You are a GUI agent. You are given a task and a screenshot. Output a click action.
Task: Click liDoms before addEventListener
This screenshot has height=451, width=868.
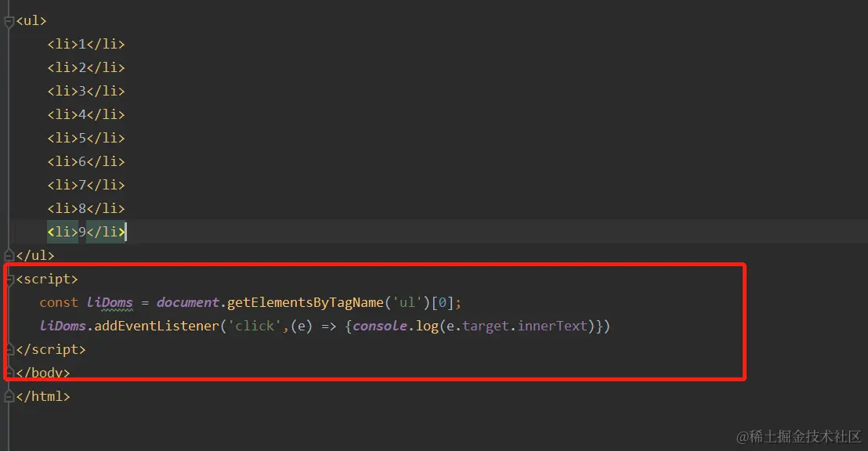click(63, 326)
